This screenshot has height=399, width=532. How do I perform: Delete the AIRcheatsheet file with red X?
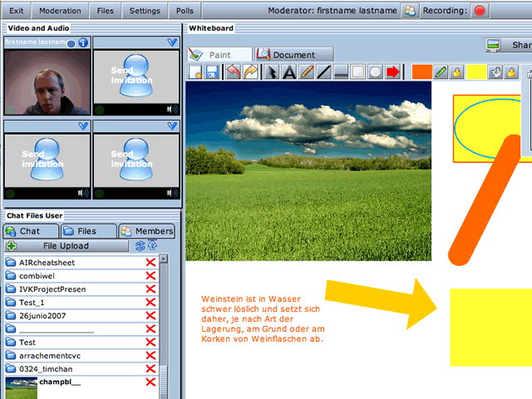pos(150,263)
